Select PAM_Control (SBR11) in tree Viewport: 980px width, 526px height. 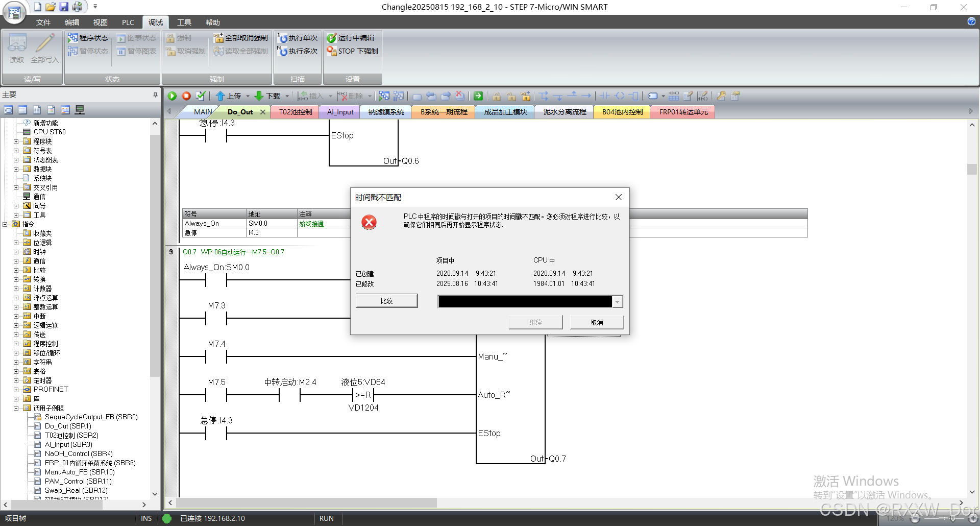click(x=78, y=481)
